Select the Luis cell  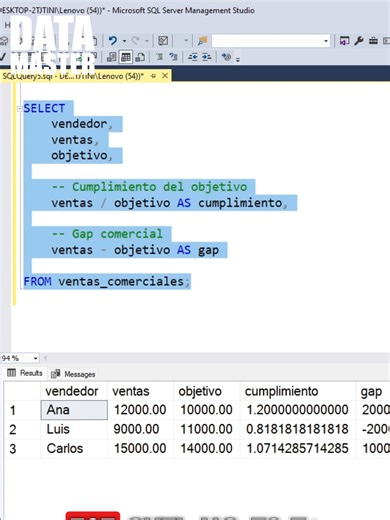pyautogui.click(x=74, y=429)
